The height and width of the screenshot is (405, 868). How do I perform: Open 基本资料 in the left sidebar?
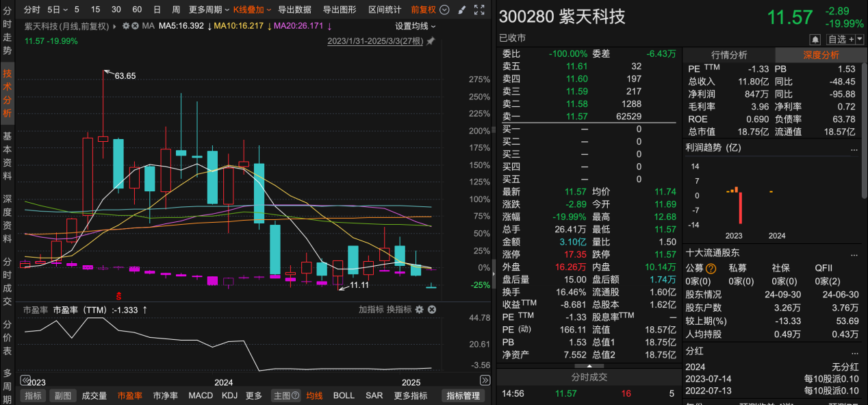point(8,157)
